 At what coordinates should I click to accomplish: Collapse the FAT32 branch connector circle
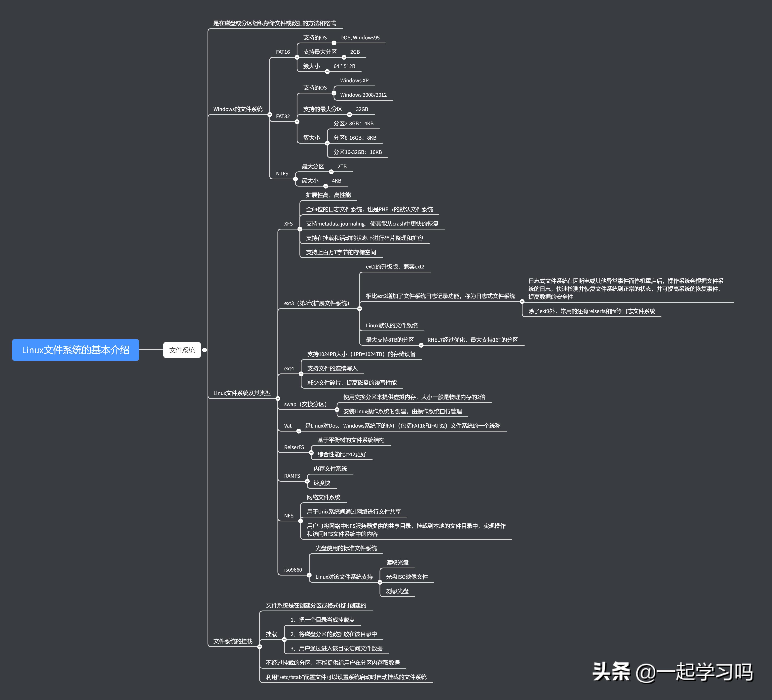[297, 122]
